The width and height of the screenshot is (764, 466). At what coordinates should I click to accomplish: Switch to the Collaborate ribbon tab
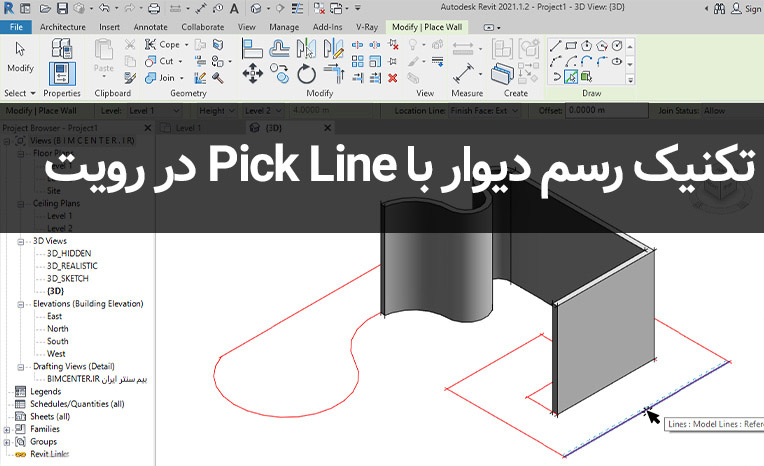(203, 27)
